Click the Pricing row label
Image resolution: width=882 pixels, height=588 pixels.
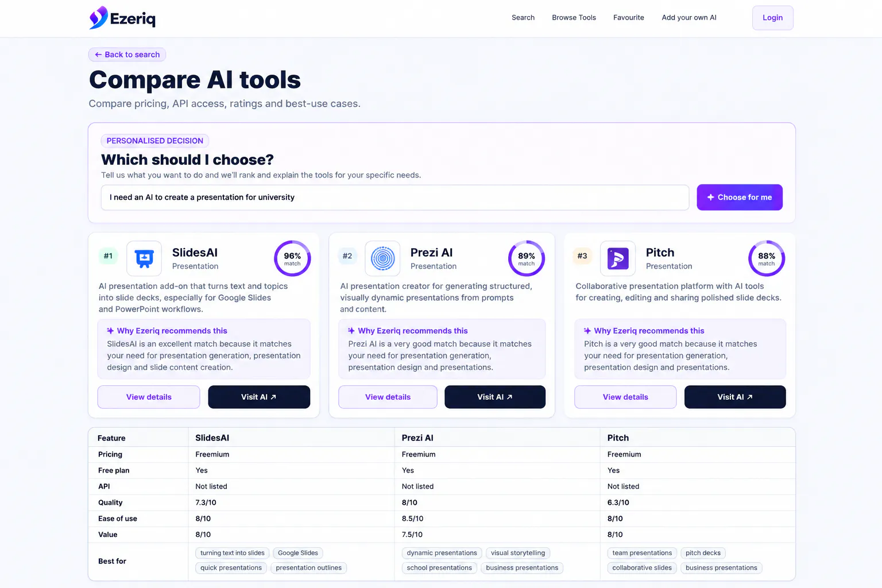[x=110, y=454]
